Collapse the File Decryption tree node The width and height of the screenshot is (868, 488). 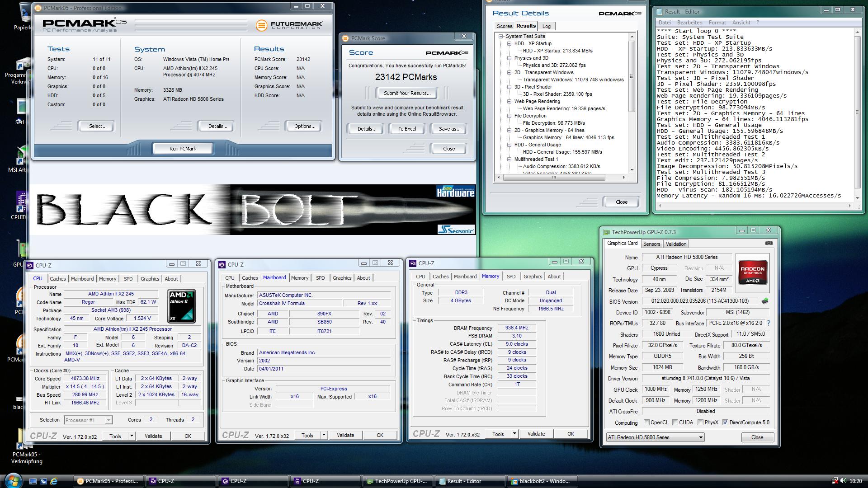(x=509, y=116)
